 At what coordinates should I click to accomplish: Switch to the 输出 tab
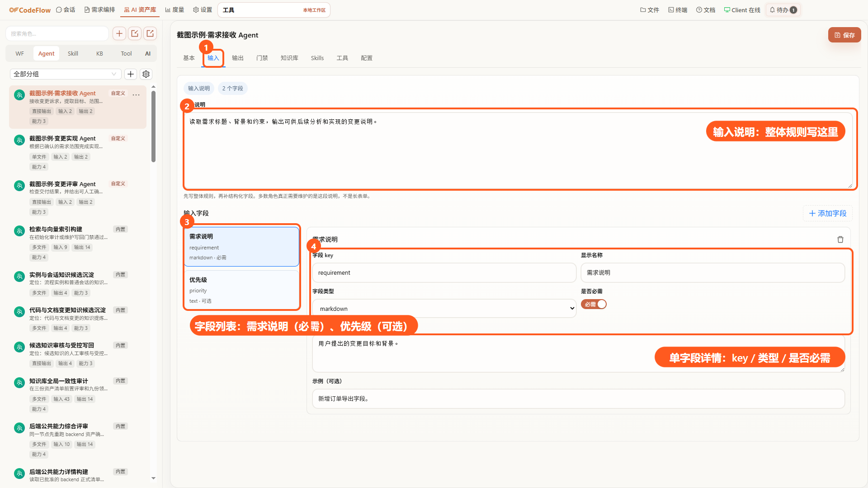coord(238,58)
